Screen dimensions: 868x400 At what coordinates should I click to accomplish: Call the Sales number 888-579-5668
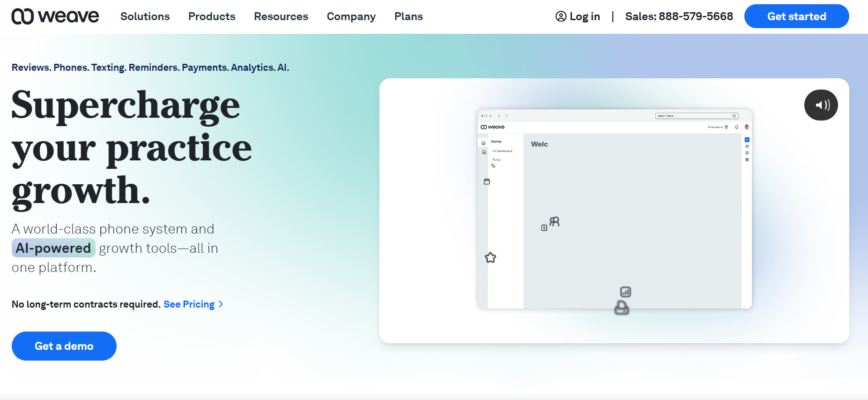[x=679, y=16]
